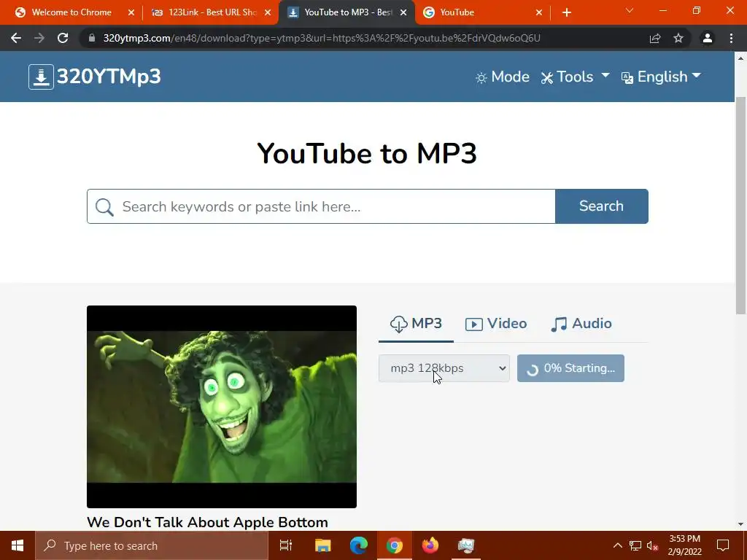
Task: Toggle the Mode light/dark switch
Action: [502, 77]
